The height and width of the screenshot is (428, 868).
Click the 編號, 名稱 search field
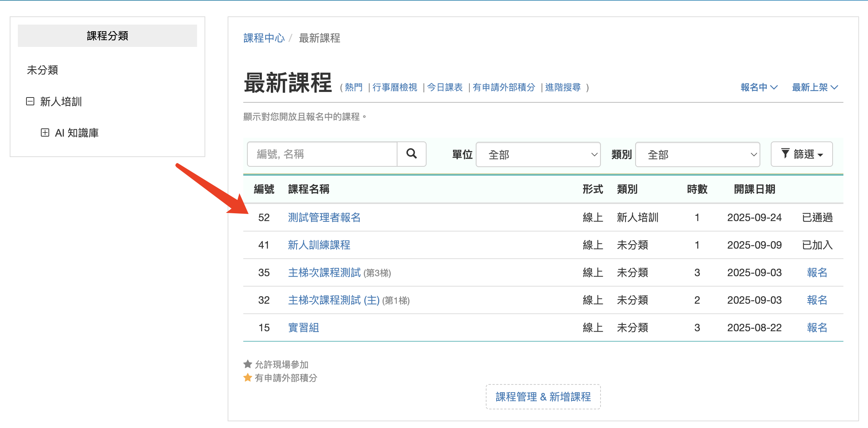click(322, 154)
